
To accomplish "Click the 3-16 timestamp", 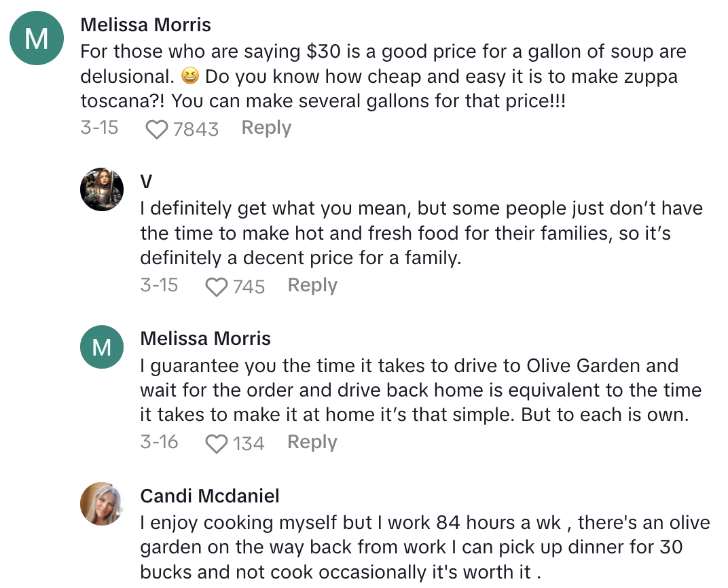I will click(x=159, y=442).
